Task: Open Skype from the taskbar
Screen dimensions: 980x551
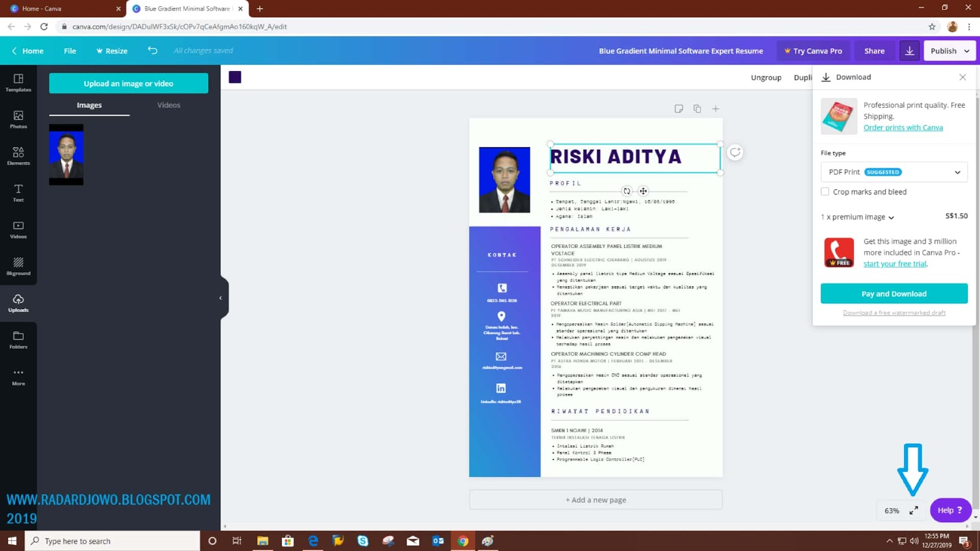Action: 363,541
